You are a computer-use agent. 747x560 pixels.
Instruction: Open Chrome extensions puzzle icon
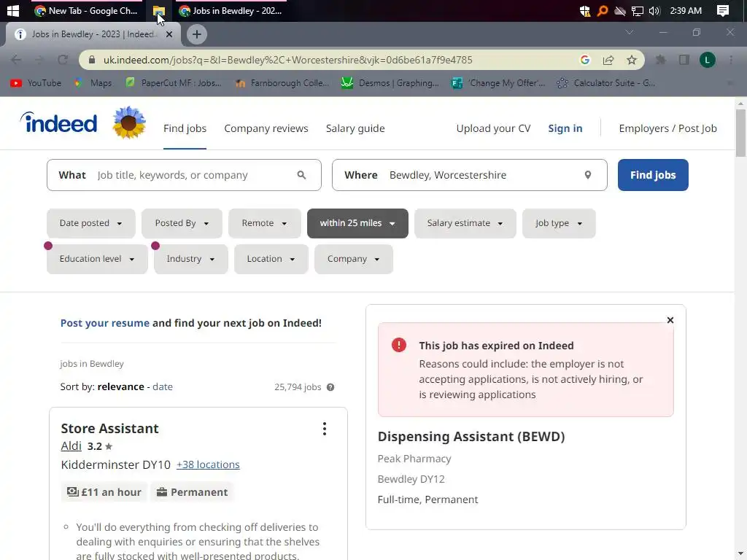click(661, 60)
